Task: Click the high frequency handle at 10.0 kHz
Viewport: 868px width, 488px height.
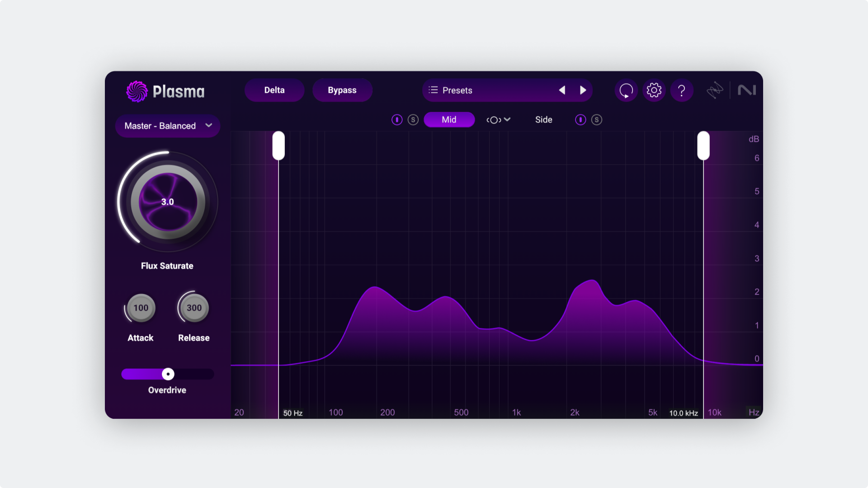Action: (703, 145)
